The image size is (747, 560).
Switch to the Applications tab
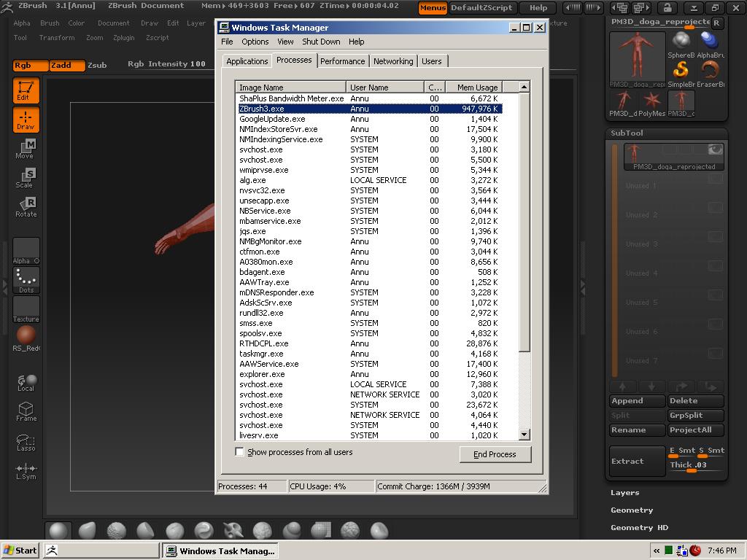pos(247,61)
